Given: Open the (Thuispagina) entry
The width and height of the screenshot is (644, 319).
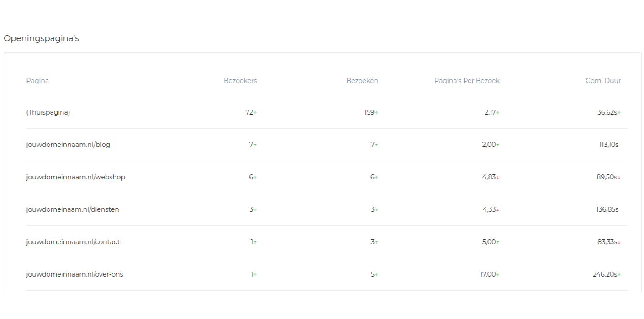Looking at the screenshot, I should tap(48, 112).
